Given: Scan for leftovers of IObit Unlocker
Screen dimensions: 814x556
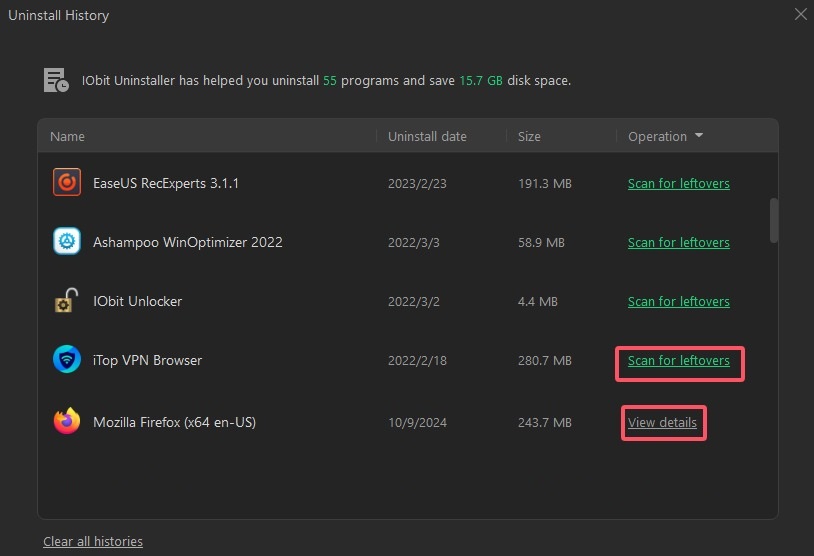Looking at the screenshot, I should [679, 302].
